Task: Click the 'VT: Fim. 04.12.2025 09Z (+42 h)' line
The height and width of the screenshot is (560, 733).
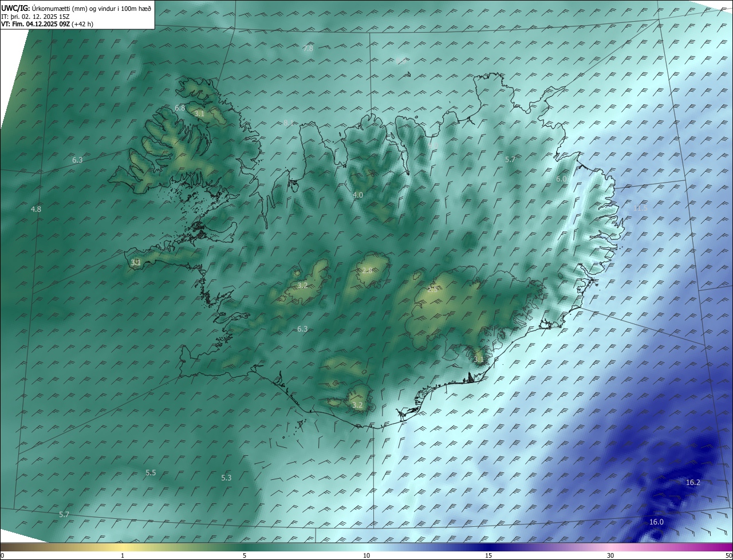Action: tap(47, 24)
